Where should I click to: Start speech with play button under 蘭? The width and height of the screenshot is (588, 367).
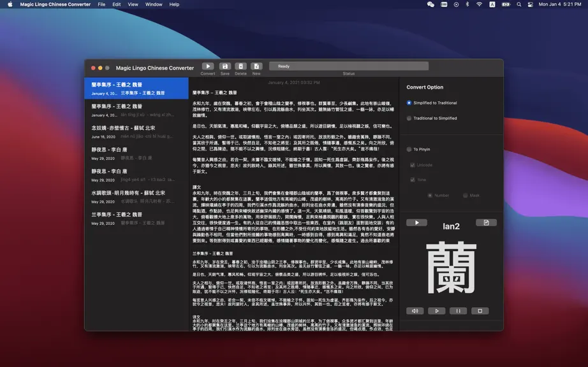click(436, 311)
